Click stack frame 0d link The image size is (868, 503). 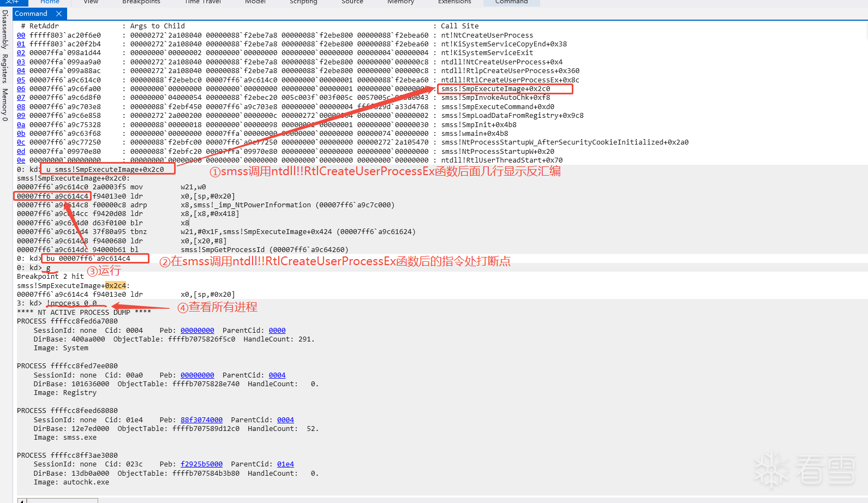(21, 152)
